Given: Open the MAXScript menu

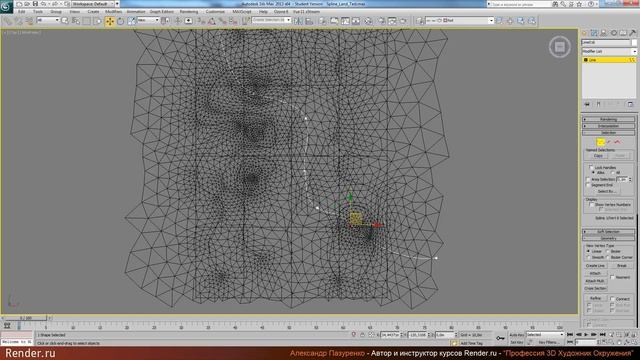Looking at the screenshot, I should [242, 11].
